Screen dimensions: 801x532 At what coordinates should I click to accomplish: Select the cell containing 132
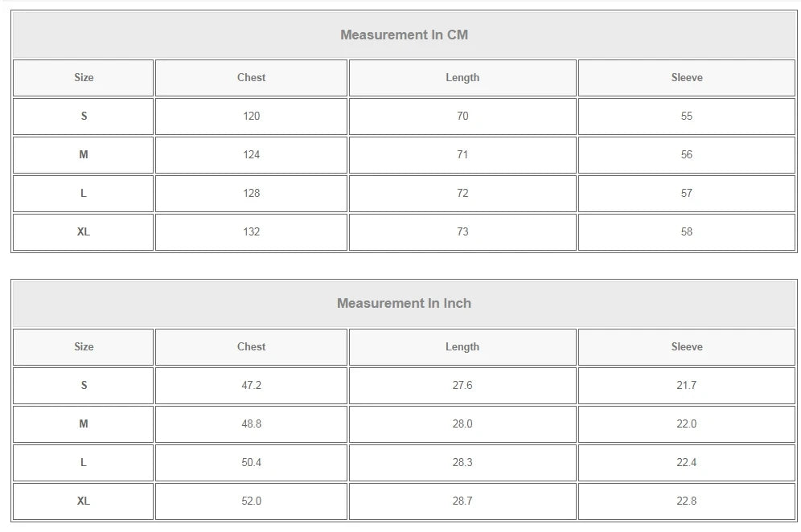point(251,232)
